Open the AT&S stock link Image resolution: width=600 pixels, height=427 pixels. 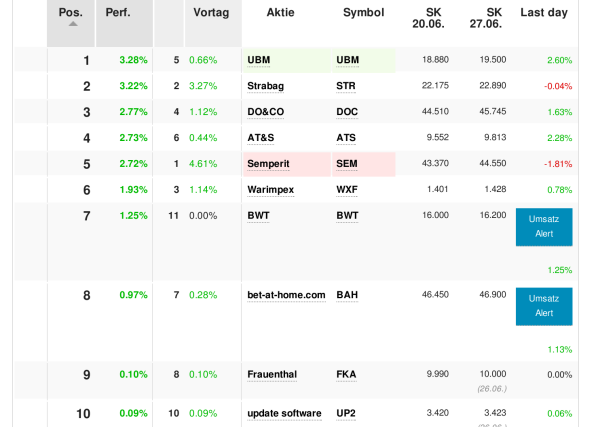(261, 138)
